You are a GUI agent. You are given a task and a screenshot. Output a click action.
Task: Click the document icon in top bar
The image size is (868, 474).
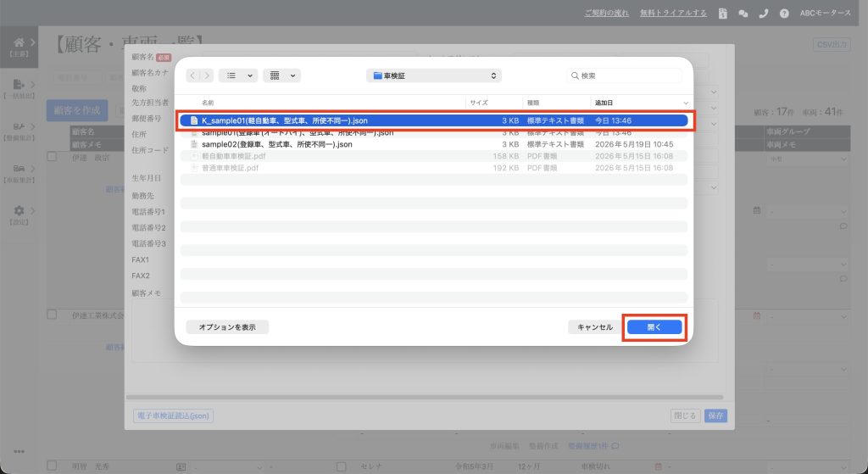pos(722,14)
